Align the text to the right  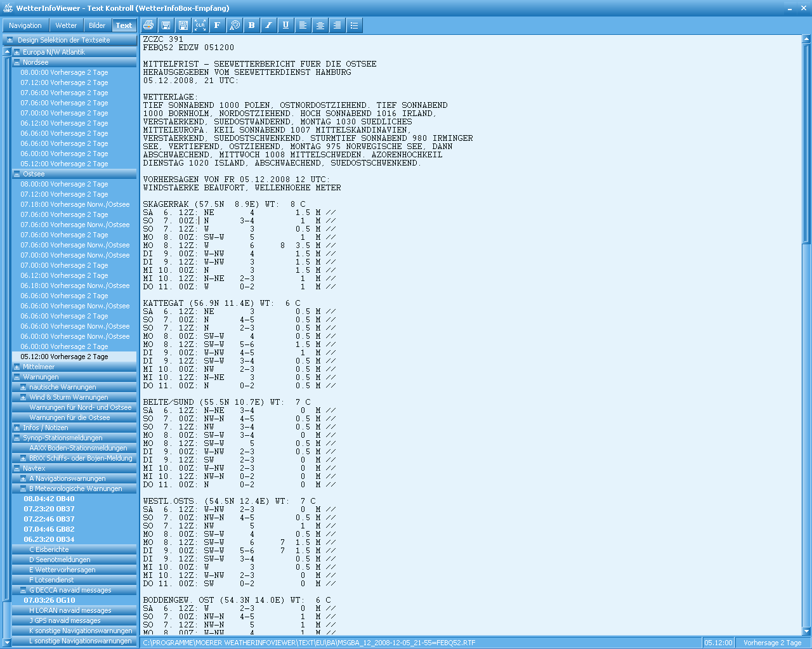click(337, 25)
